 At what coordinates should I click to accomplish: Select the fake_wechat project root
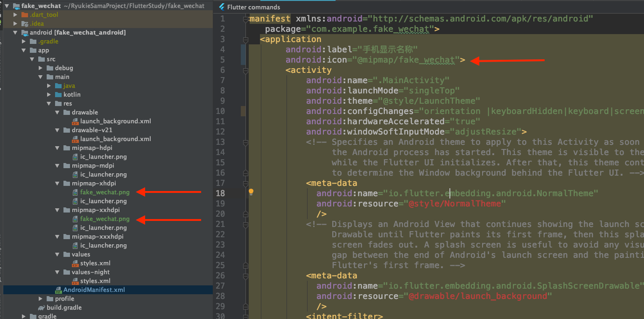point(42,6)
